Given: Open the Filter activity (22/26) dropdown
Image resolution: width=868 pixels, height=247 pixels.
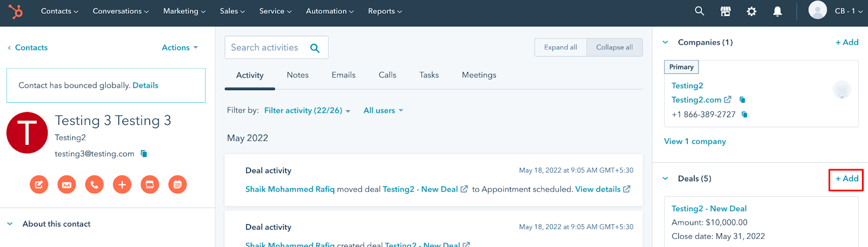Looking at the screenshot, I should 307,110.
